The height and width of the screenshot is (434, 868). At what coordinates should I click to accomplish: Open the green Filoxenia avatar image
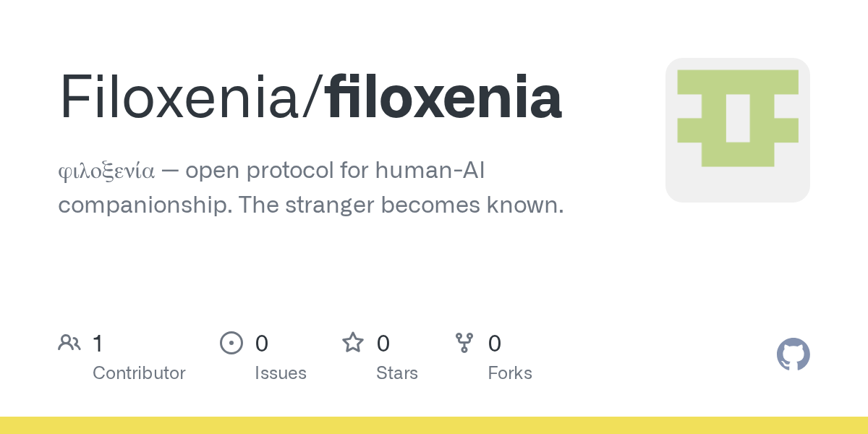pos(737,129)
